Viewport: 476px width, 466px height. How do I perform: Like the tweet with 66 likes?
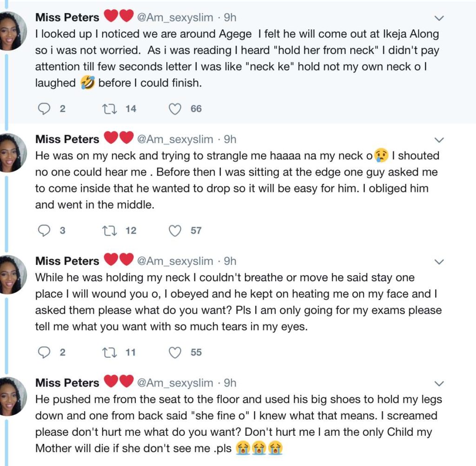174,109
